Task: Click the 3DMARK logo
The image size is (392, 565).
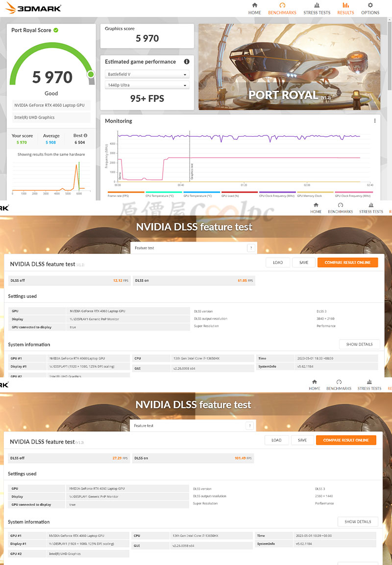Action: pos(33,8)
